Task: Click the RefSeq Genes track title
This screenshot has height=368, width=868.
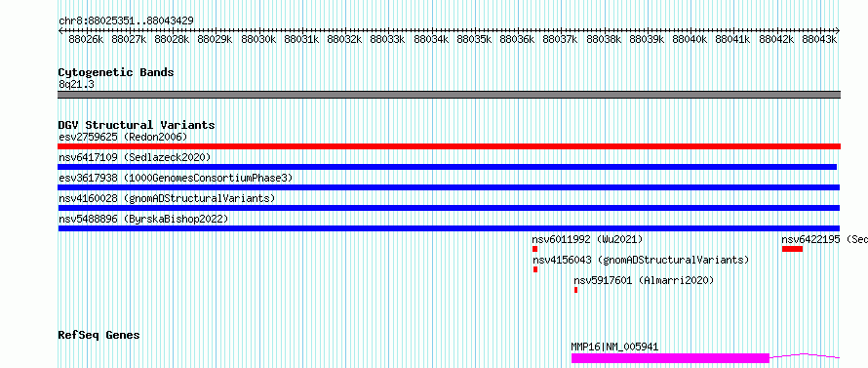Action: coord(99,336)
